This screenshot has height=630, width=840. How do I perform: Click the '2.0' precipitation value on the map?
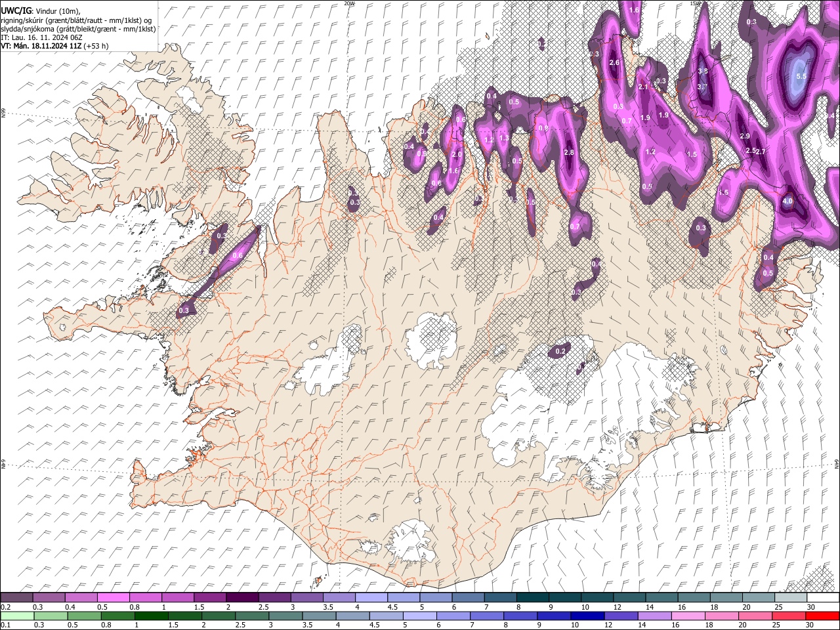coord(457,154)
